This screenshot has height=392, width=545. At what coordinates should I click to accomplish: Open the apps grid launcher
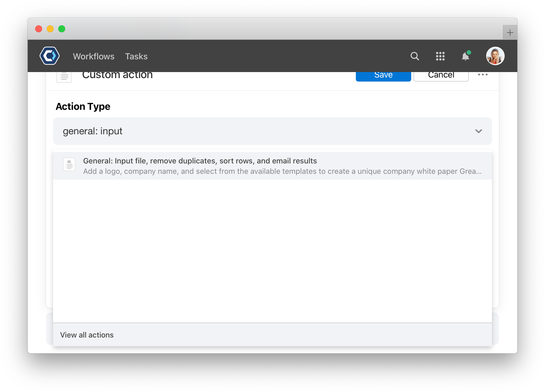pos(440,56)
